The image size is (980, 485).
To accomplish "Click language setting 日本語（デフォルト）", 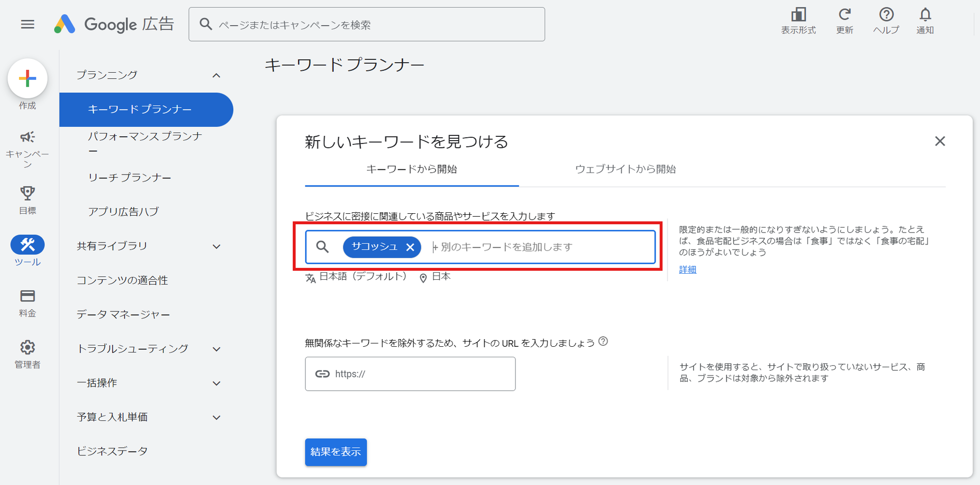I will click(x=356, y=277).
